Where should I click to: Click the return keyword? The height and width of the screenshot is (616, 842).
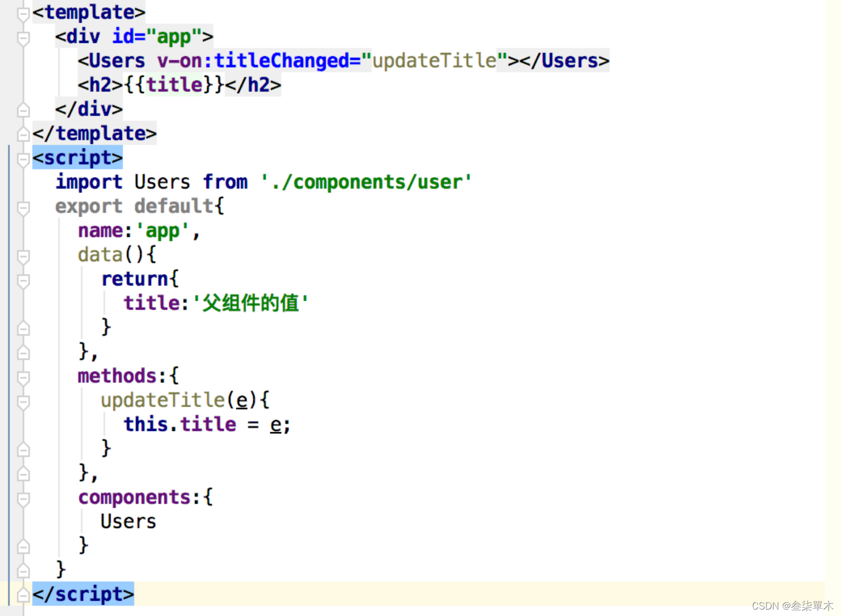(135, 279)
